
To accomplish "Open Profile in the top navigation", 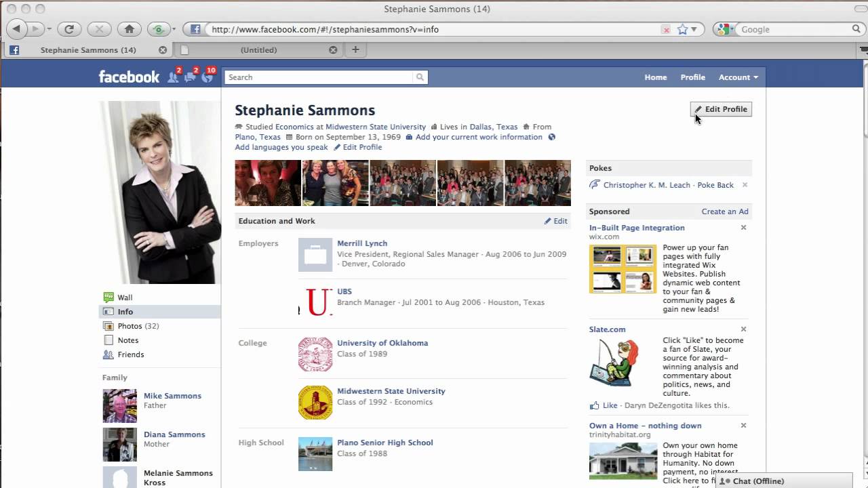I will (693, 77).
